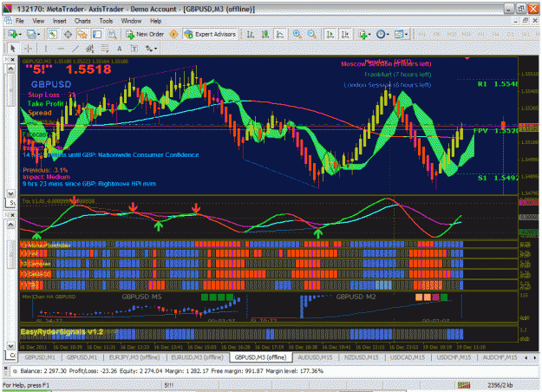Toggle the Data Window crosshair icon
The height and width of the screenshot is (392, 542).
tap(69, 34)
